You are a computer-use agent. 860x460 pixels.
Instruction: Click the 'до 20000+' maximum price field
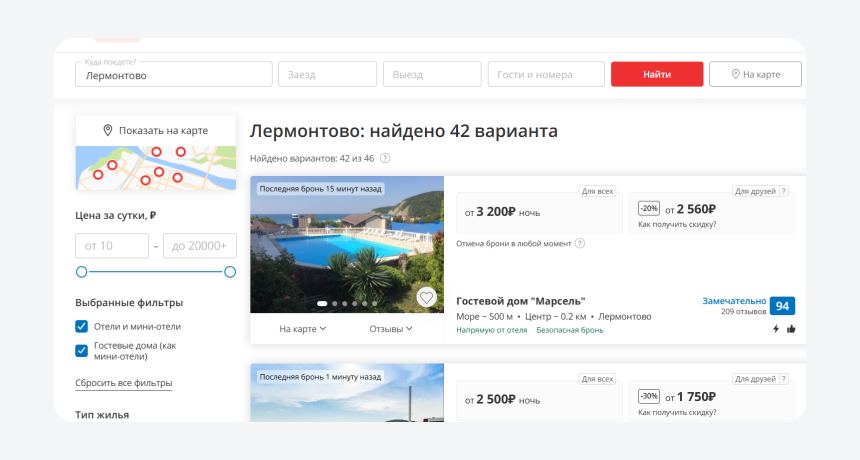(200, 246)
